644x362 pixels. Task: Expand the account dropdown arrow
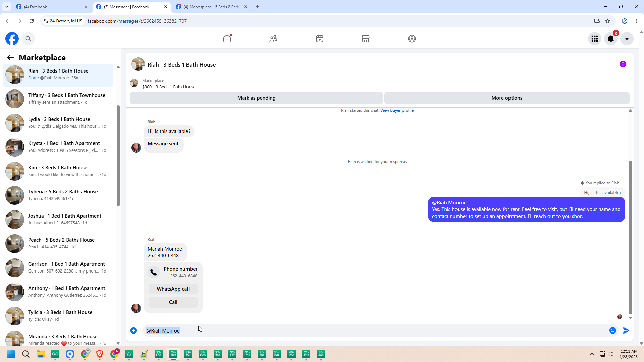pyautogui.click(x=627, y=39)
